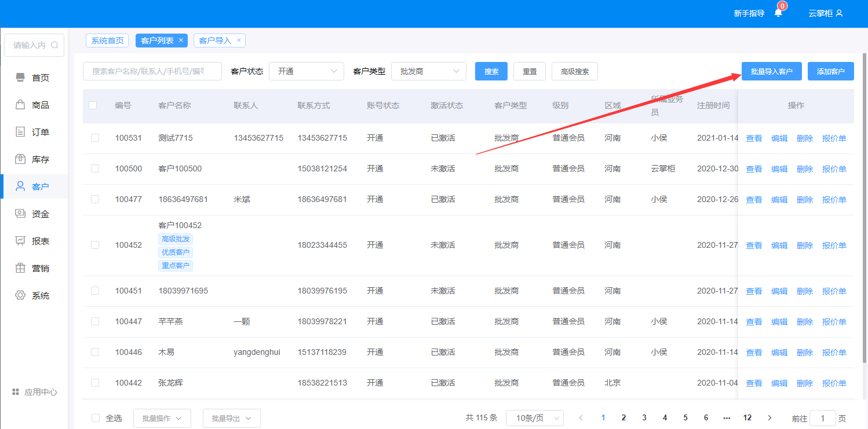Edit customer 木易 via 编辑
This screenshot has width=868, height=429.
779,353
